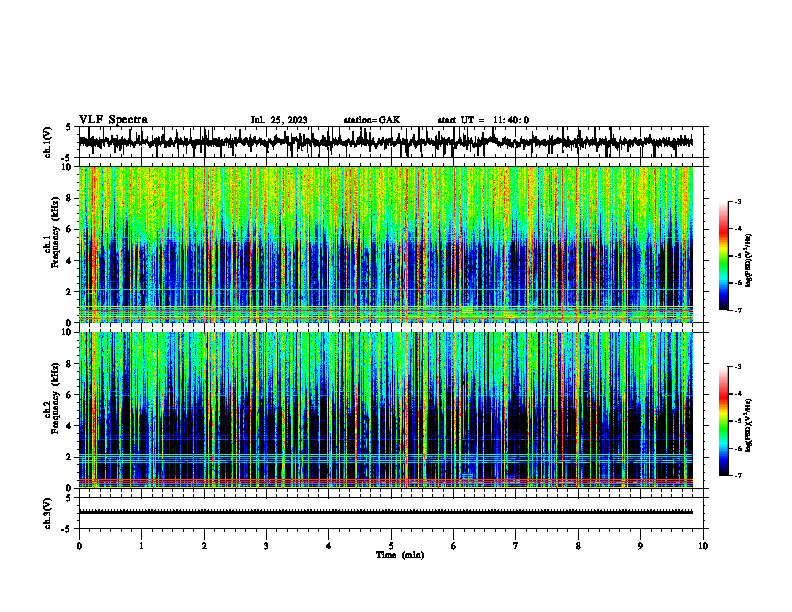
Task: Click the ch.2 spectrogram plot area
Action: (x=391, y=410)
